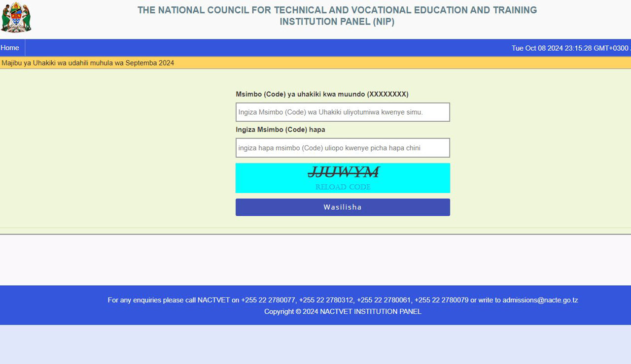The width and height of the screenshot is (631, 364).
Task: Reload the captcha via RELOAD CODE
Action: (343, 187)
